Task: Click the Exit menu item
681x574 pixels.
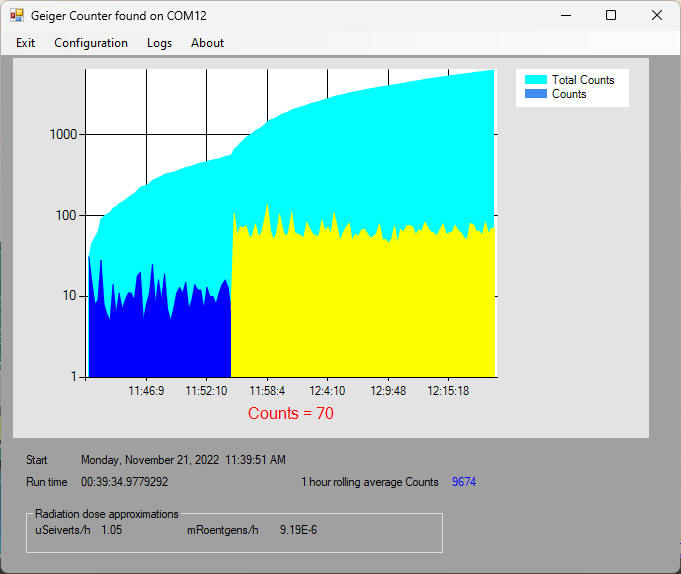Action: pos(26,43)
